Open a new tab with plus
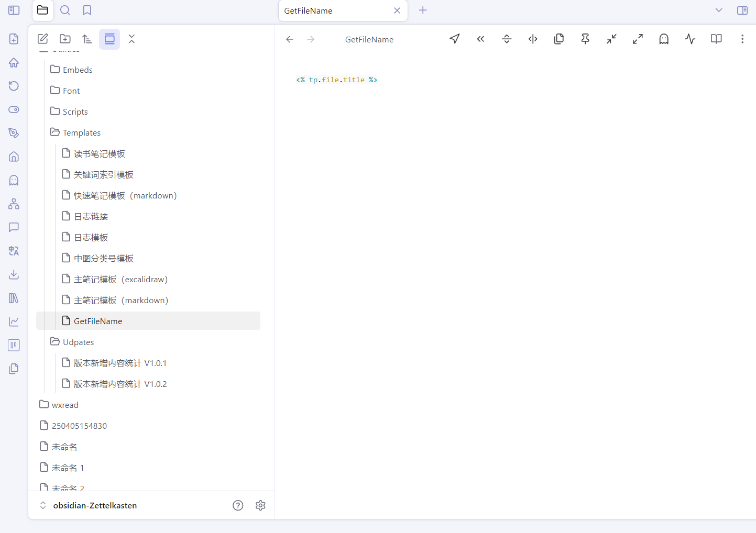 coord(423,10)
